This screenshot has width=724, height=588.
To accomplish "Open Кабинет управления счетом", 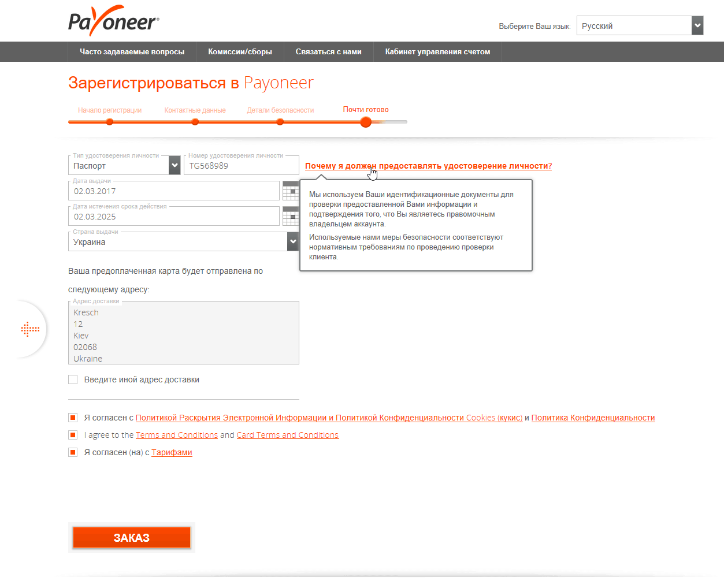I will point(437,51).
